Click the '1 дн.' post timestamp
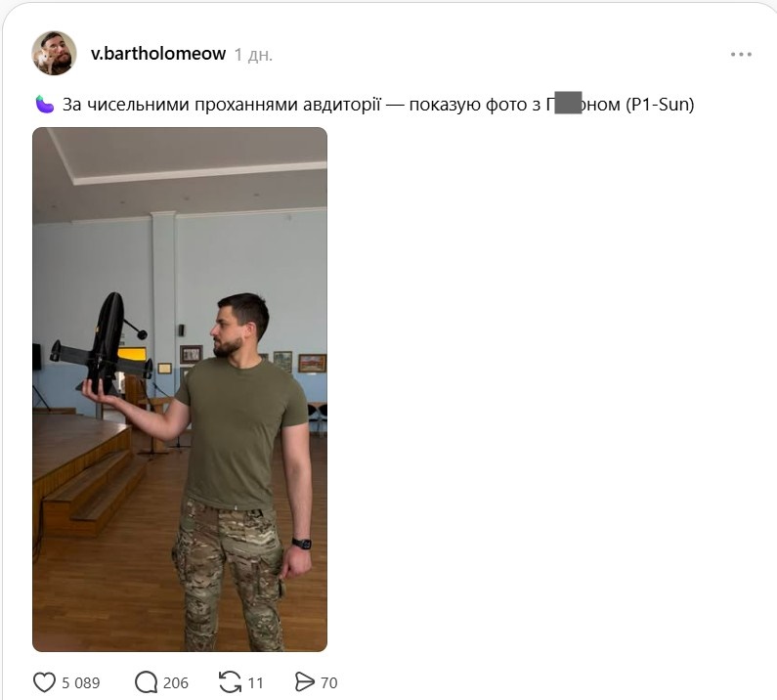The width and height of the screenshot is (777, 700). (253, 55)
